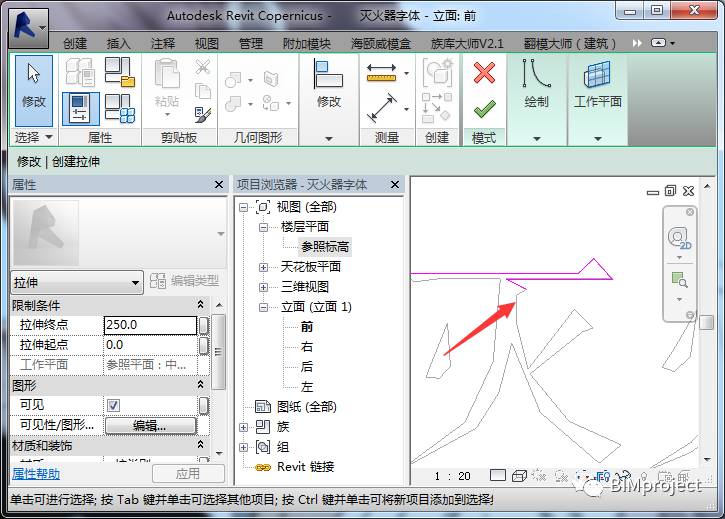Click the 1 : 20 view scale
Viewport: 725px width, 519px height.
tap(452, 476)
